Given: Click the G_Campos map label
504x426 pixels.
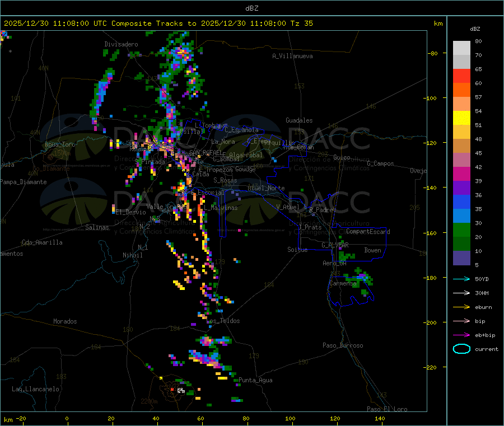Looking at the screenshot, I should pos(381,163).
